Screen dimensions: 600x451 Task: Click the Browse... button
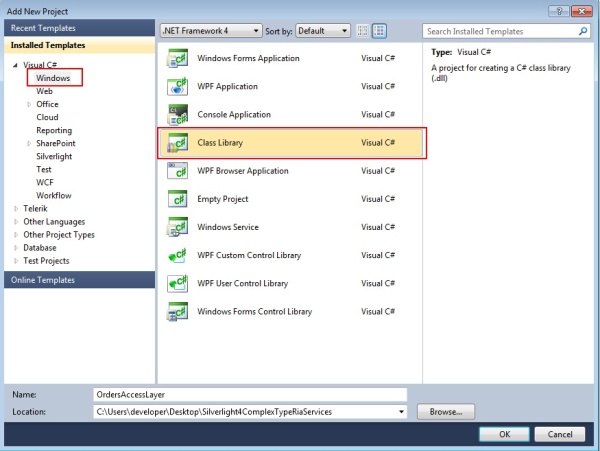click(x=446, y=412)
